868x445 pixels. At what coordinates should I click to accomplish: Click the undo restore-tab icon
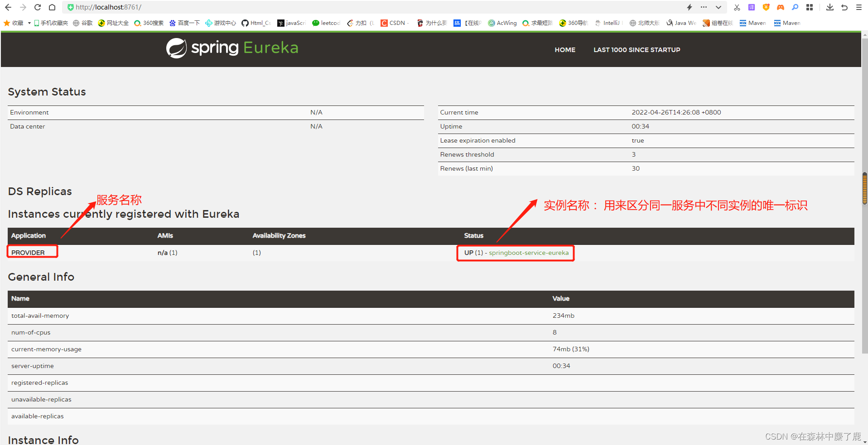(x=844, y=7)
